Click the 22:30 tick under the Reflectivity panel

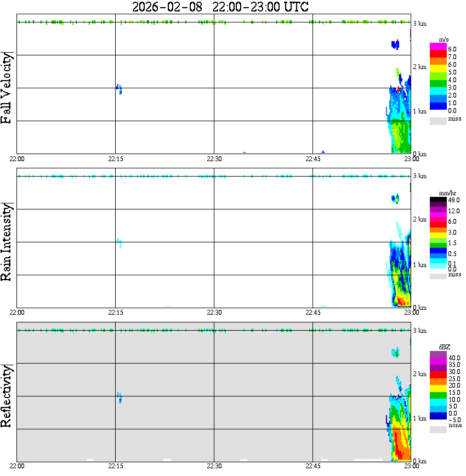[214, 466]
